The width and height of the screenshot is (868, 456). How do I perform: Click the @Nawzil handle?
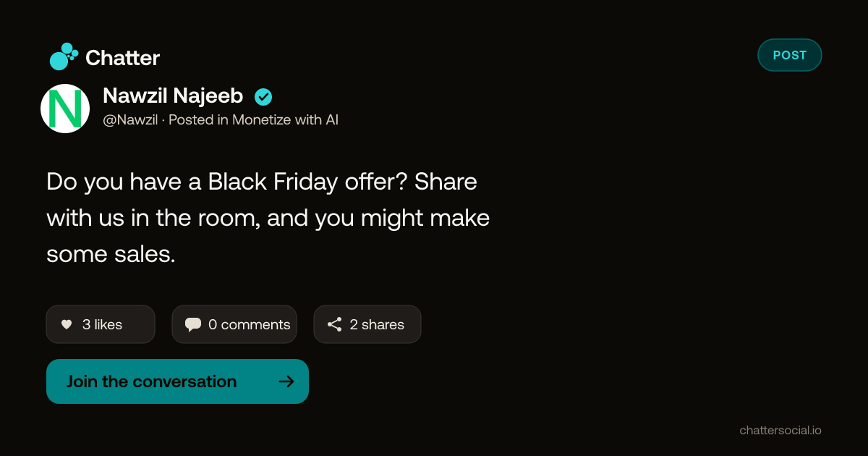point(130,120)
